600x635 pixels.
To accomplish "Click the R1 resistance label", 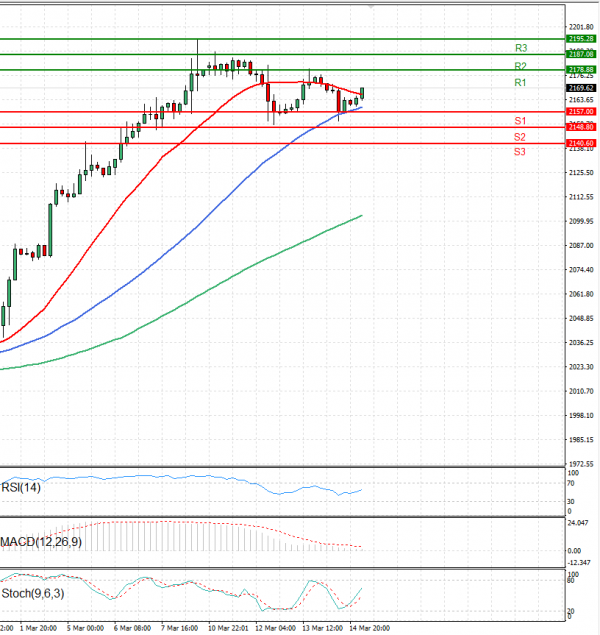I will point(520,83).
